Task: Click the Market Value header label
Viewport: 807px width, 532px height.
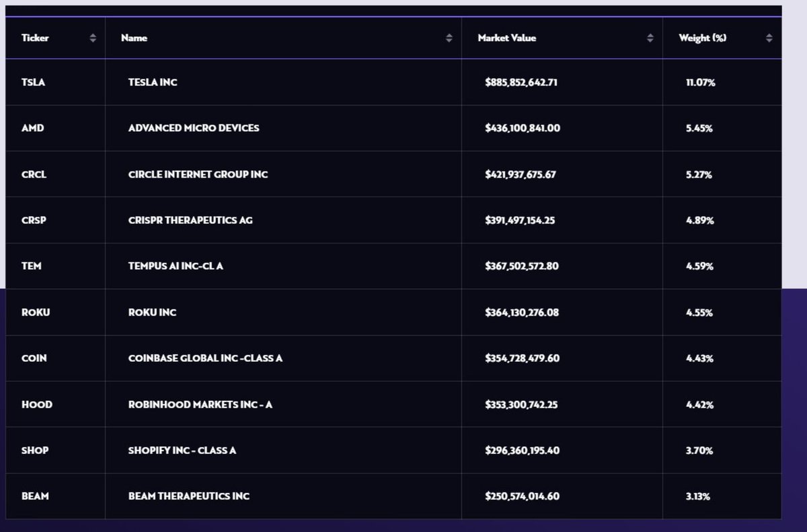Action: tap(507, 38)
